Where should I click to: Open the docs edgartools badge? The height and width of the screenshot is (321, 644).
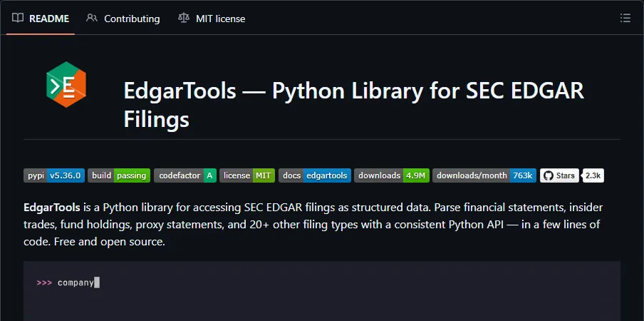[315, 175]
